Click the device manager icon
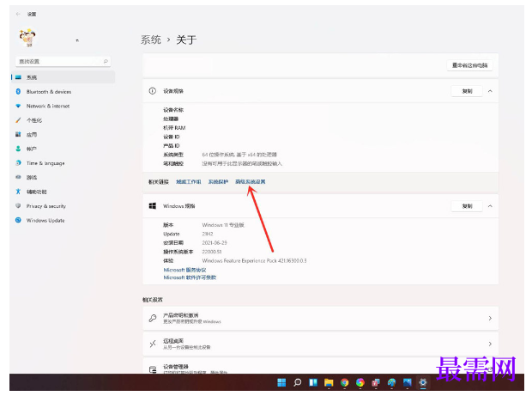This screenshot has height=396, width=532. point(153,369)
